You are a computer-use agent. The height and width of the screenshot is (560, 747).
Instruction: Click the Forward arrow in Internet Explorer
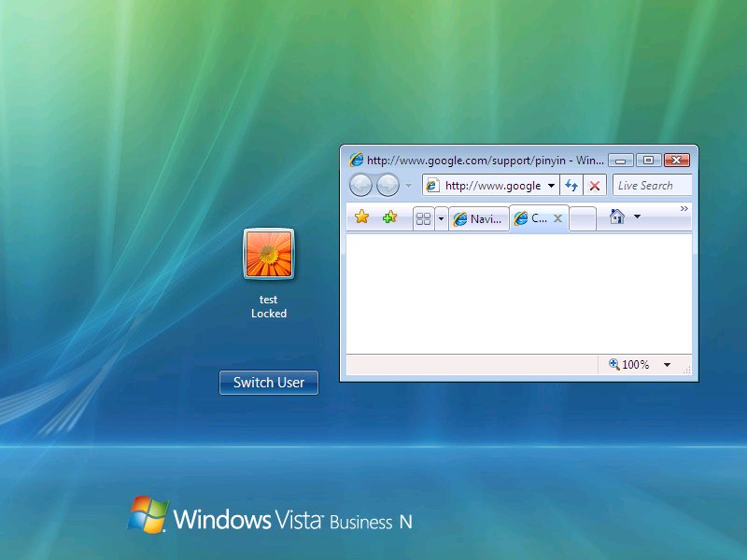tap(388, 185)
